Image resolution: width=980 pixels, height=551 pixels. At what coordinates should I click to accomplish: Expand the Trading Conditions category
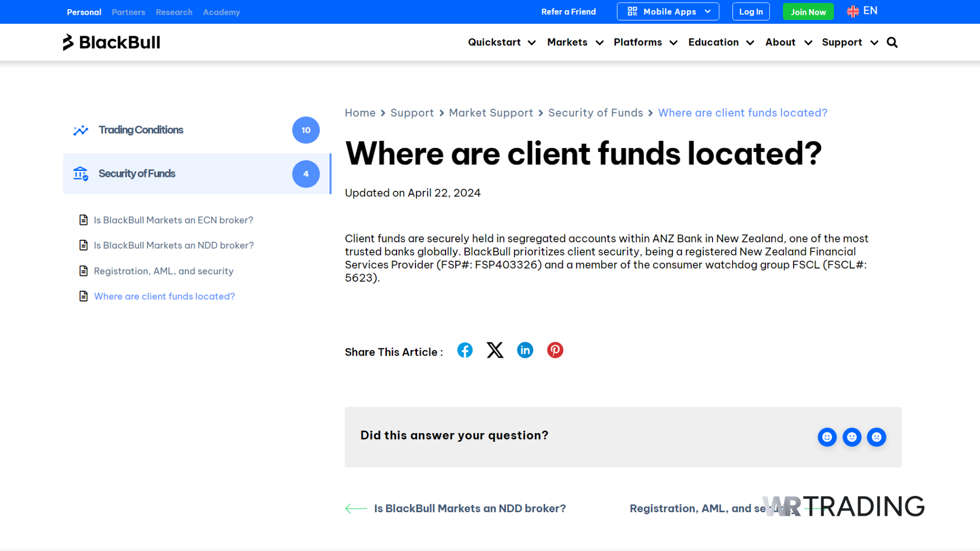pyautogui.click(x=197, y=130)
